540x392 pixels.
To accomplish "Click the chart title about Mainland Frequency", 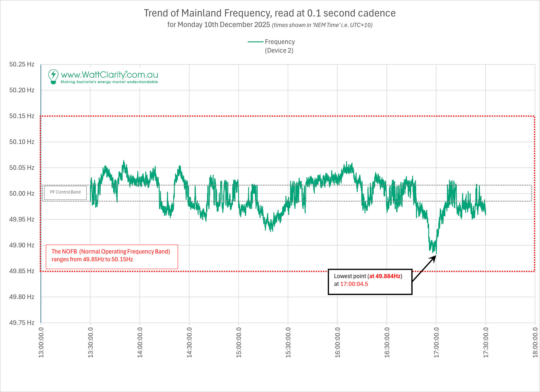I will (270, 13).
